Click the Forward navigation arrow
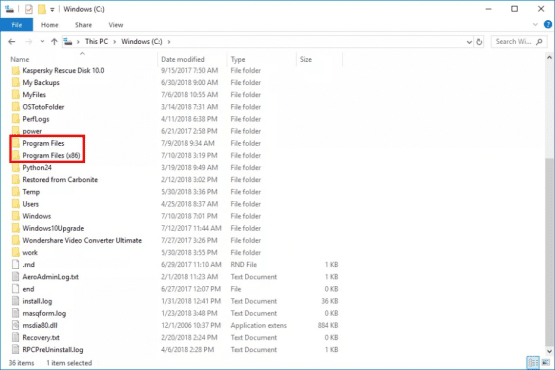The height and width of the screenshot is (370, 555). [x=29, y=42]
